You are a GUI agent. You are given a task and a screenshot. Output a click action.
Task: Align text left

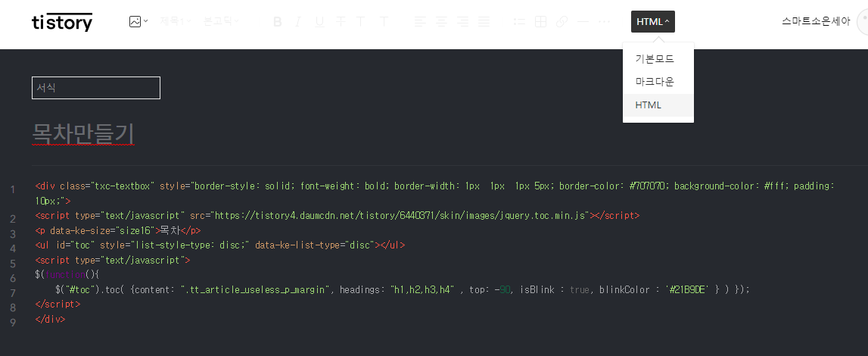tap(420, 22)
